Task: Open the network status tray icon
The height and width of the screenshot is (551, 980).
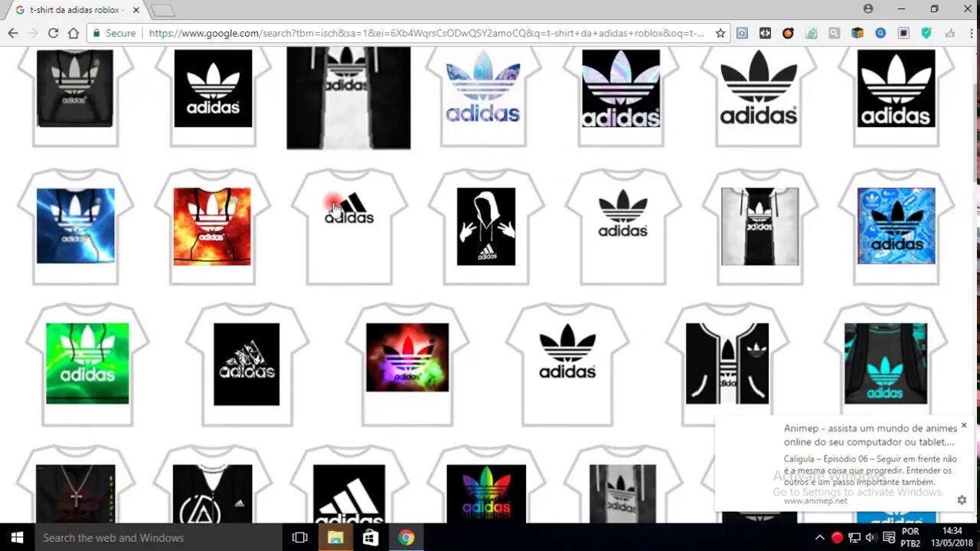Action: click(854, 537)
